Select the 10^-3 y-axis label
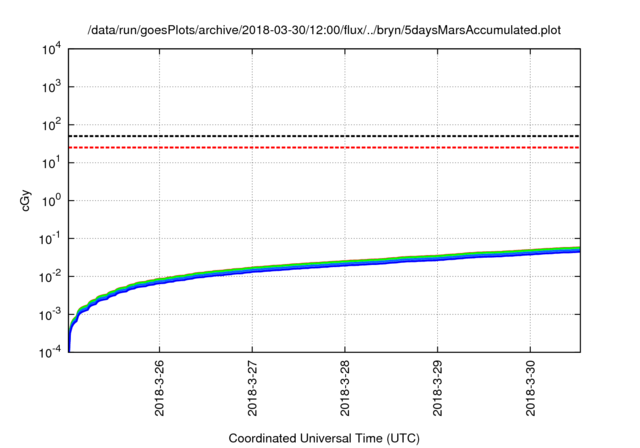The image size is (640, 448). tap(50, 315)
